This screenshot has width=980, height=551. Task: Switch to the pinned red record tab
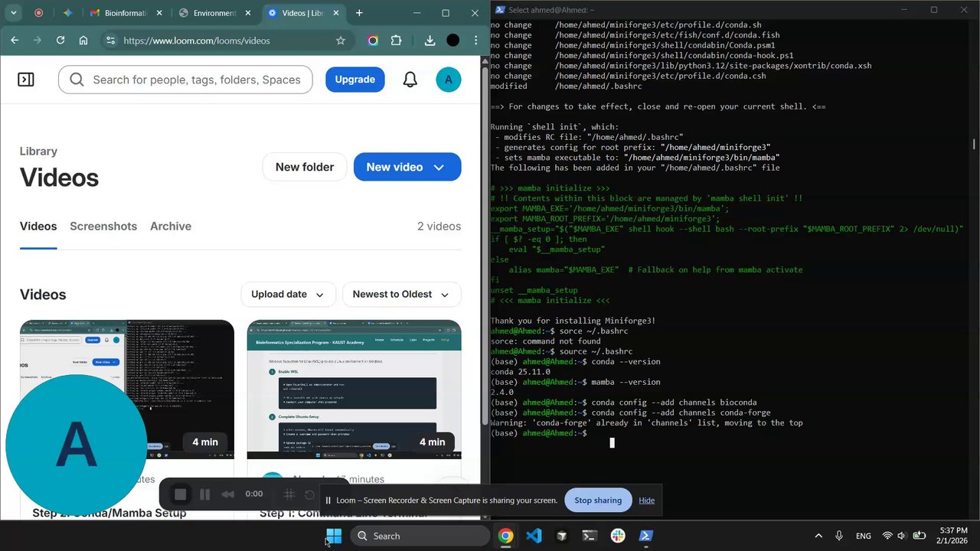tap(39, 13)
